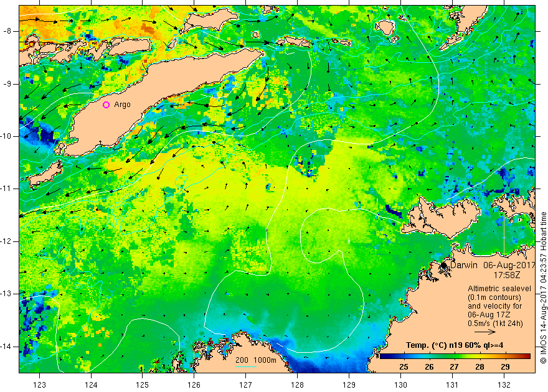Screen dimensions: 548x392
Task: Click the magenta Argo float circle marker
Action: point(106,105)
